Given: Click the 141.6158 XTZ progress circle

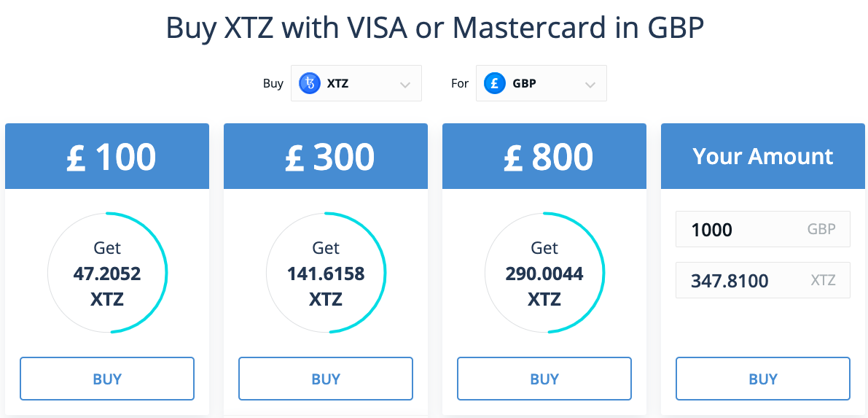Looking at the screenshot, I should point(326,273).
